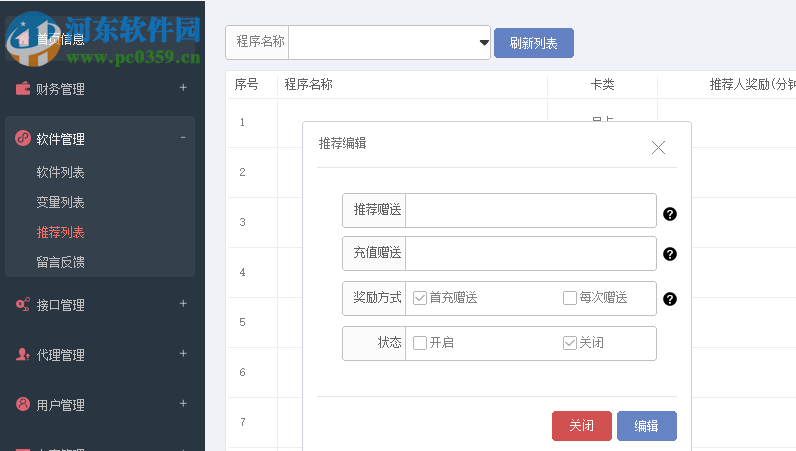
Task: Open the 程序名称 dropdown arrow
Action: 484,42
